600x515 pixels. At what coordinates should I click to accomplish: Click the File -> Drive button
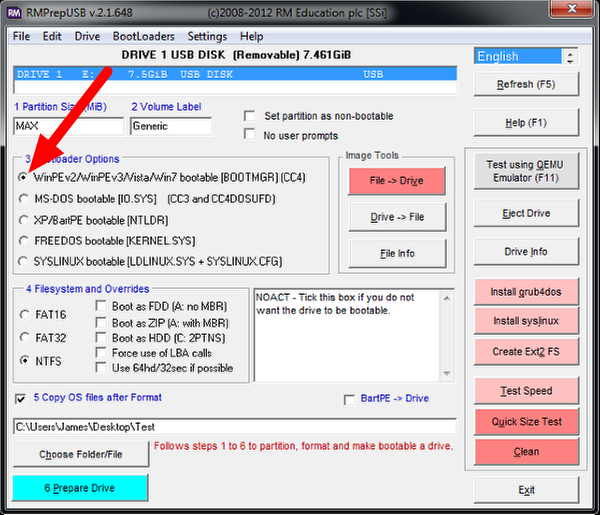coord(397,181)
